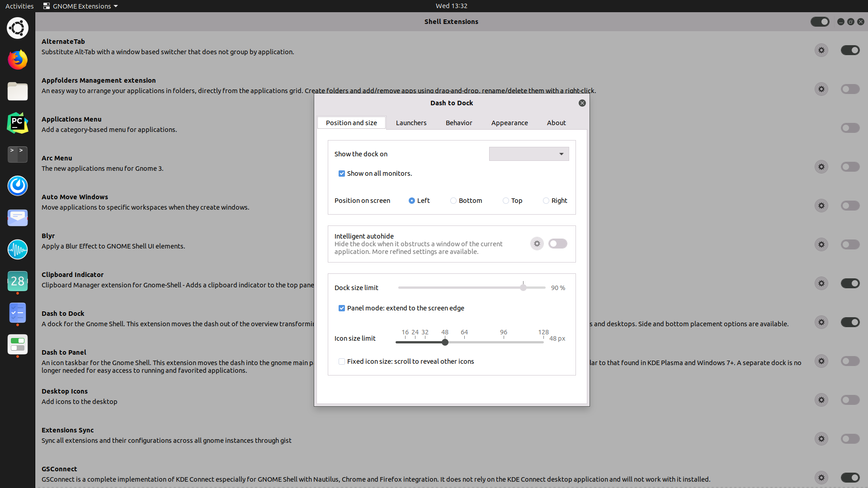Open AlternateTab settings gear
This screenshot has height=488, width=868.
pyautogui.click(x=821, y=50)
